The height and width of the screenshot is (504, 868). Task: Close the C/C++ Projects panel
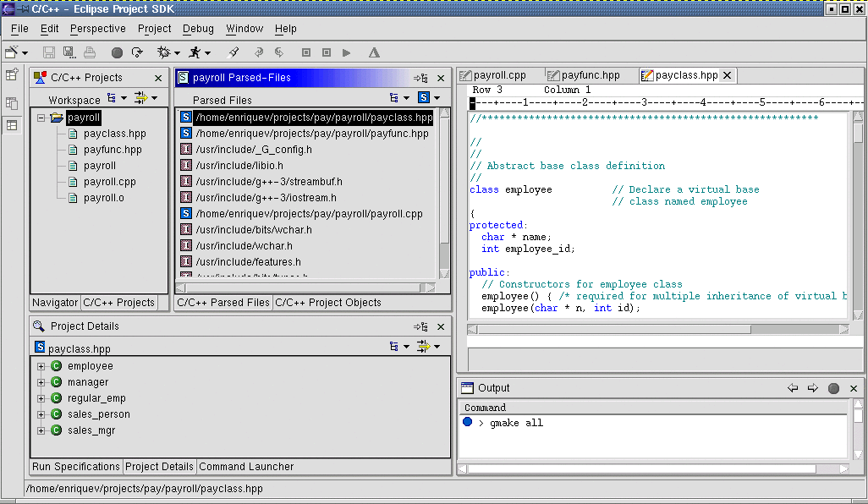coord(158,78)
